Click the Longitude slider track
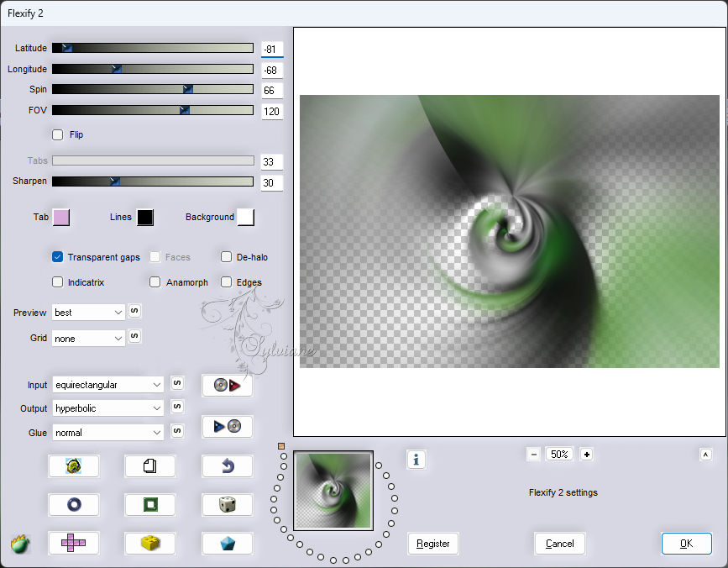Image resolution: width=728 pixels, height=568 pixels. pyautogui.click(x=153, y=69)
